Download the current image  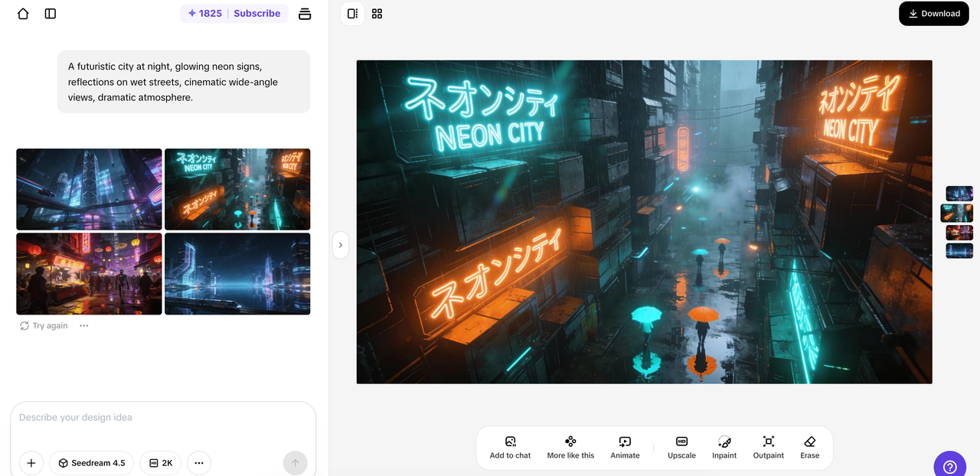[x=933, y=14]
